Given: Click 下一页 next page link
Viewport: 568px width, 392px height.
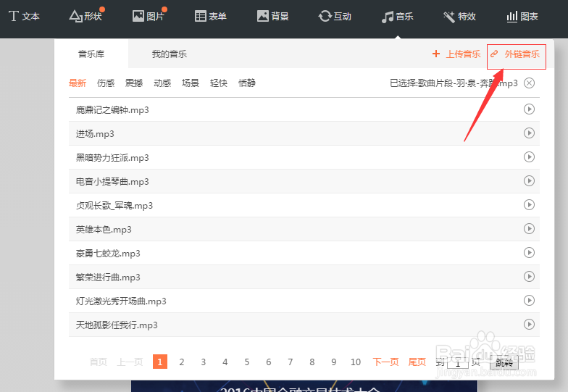Looking at the screenshot, I should pos(385,362).
